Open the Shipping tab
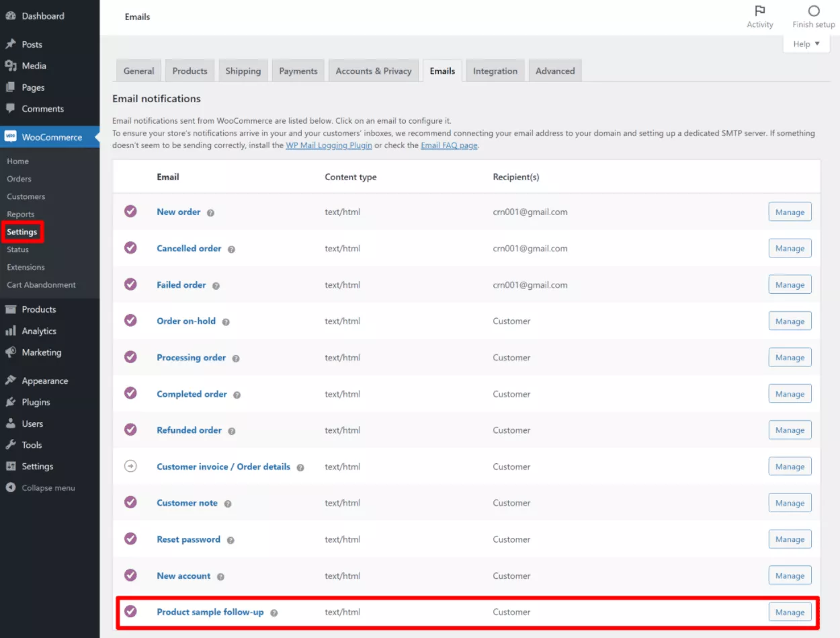This screenshot has width=840, height=638. pos(243,71)
